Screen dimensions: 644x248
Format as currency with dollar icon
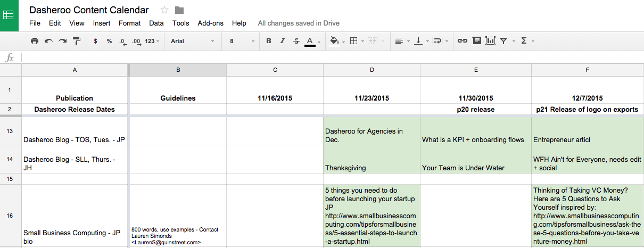(95, 41)
